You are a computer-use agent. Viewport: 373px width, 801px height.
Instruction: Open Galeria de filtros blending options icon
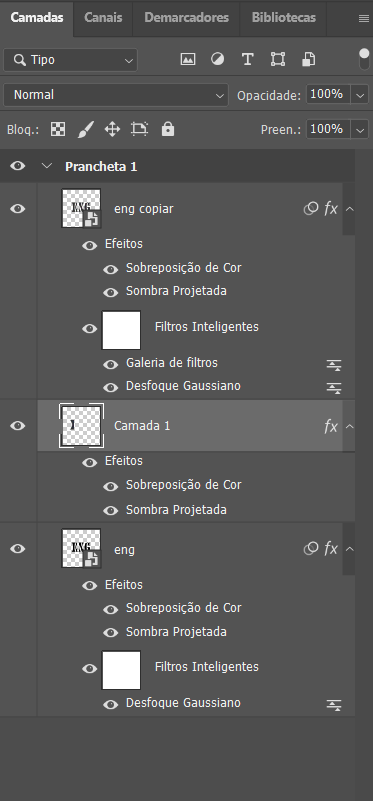click(334, 365)
